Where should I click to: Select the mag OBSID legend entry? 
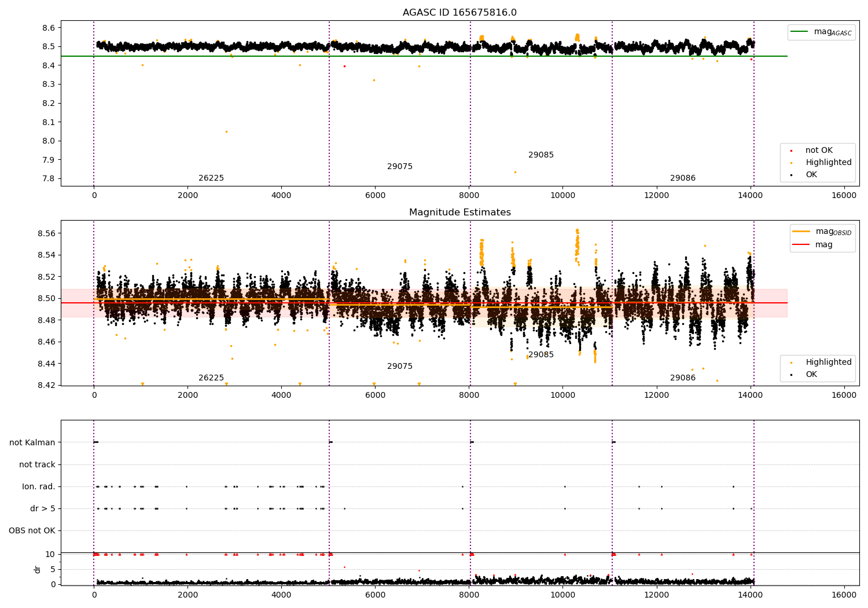click(x=822, y=232)
